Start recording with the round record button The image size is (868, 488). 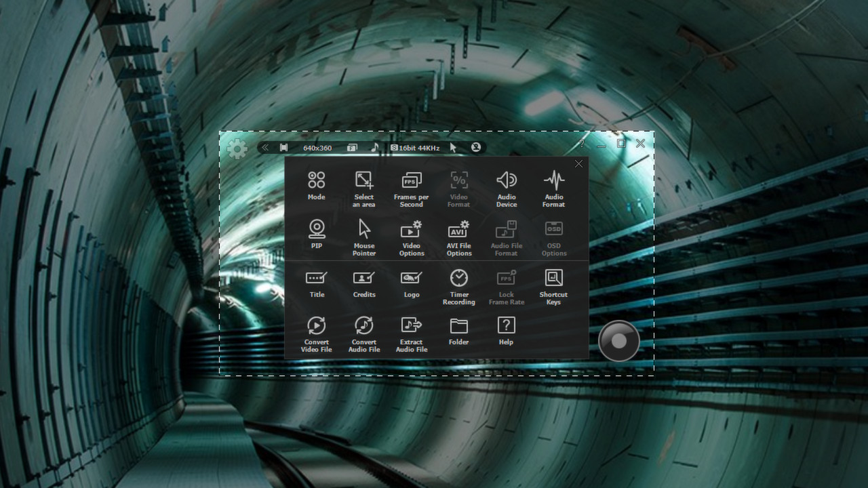point(618,340)
